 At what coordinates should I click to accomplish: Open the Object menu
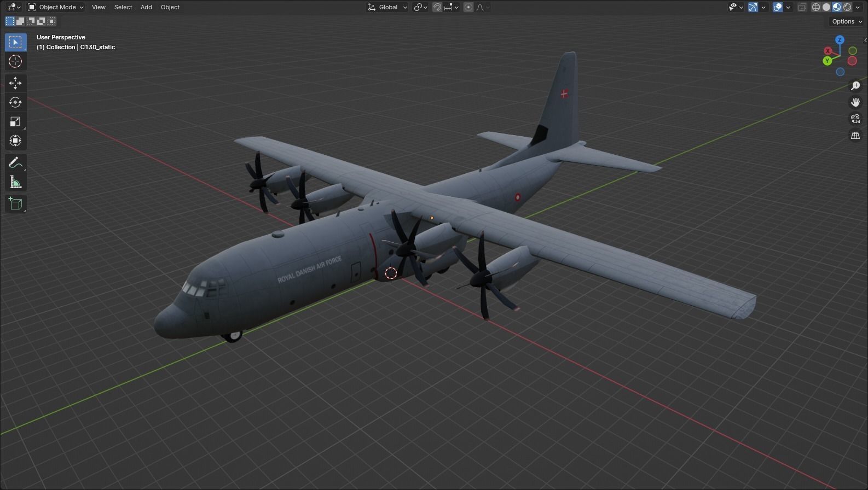point(170,7)
